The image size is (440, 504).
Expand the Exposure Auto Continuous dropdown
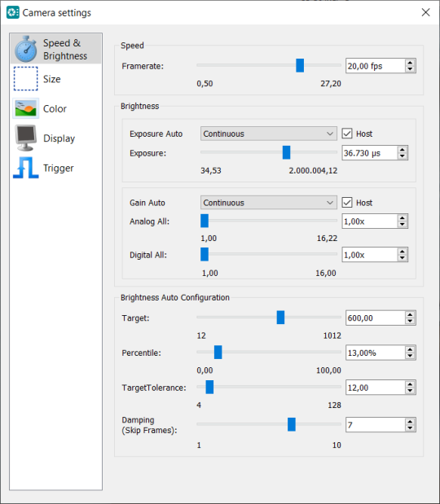tap(269, 134)
